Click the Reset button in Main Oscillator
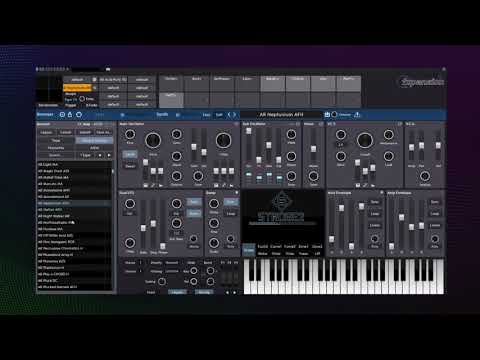This screenshot has height=360, width=480. pos(130,166)
